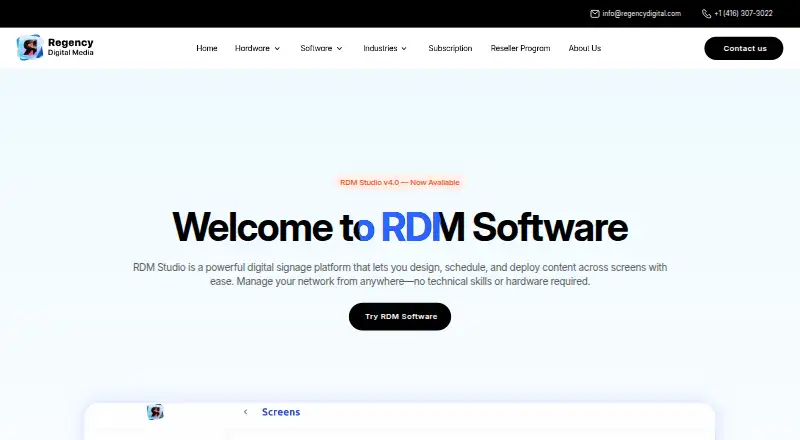Open the Industries menu
Viewport: 800px width, 440px height.
click(380, 48)
